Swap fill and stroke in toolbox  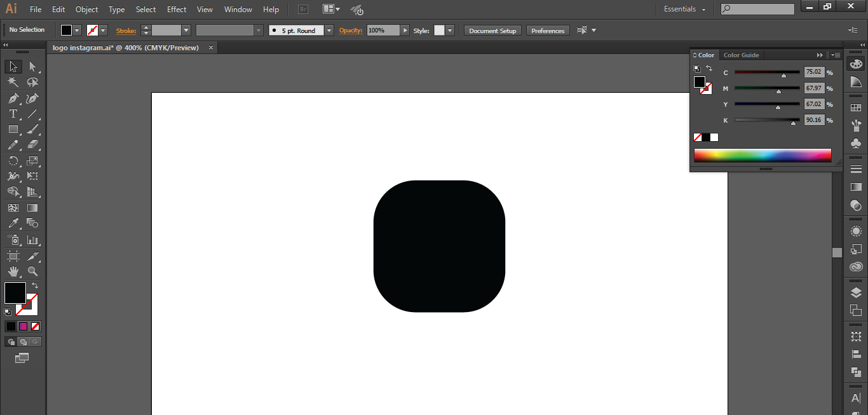(x=35, y=286)
